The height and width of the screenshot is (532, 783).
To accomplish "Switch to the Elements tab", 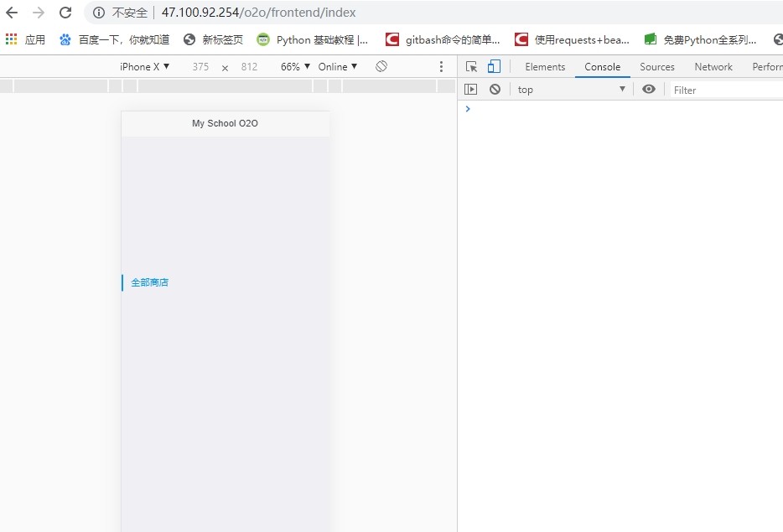I will coord(545,66).
